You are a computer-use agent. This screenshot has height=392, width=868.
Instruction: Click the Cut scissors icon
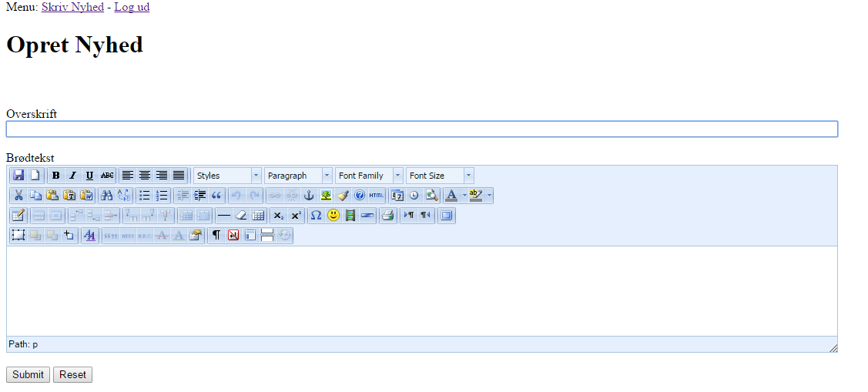pos(18,196)
